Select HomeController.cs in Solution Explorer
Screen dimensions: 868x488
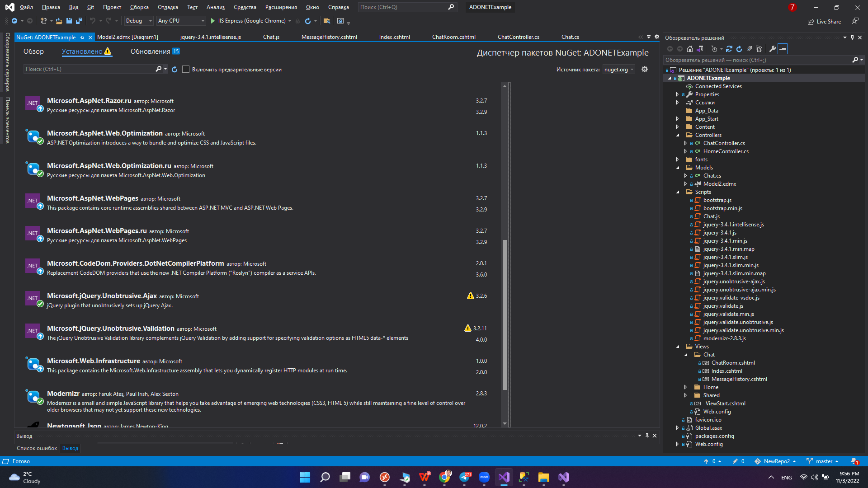pos(726,151)
